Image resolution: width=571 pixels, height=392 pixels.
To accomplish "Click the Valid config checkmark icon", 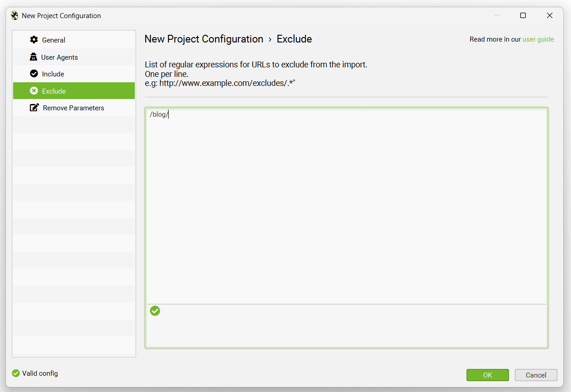I will tap(16, 373).
